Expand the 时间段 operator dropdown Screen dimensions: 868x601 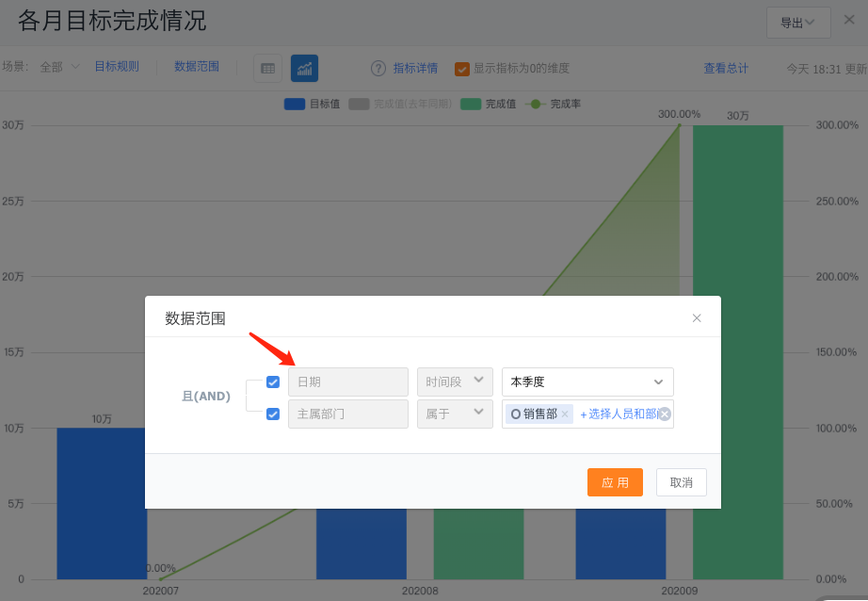(455, 382)
